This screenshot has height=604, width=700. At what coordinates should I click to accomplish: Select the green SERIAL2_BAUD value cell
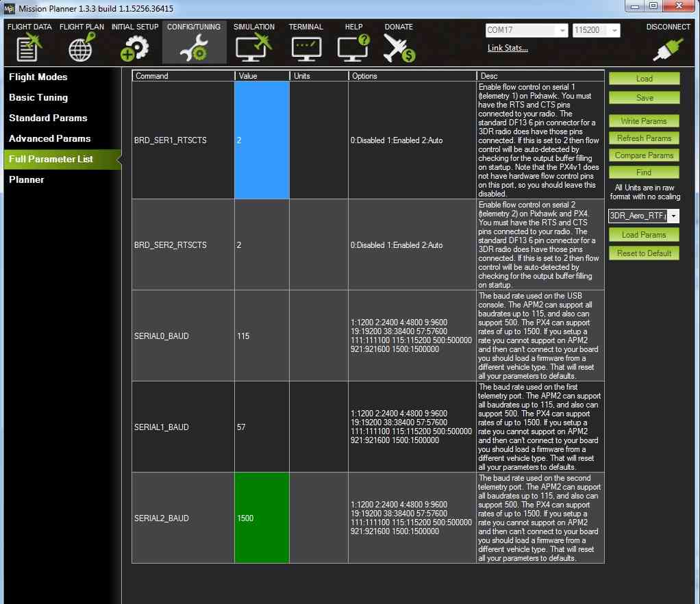point(262,518)
